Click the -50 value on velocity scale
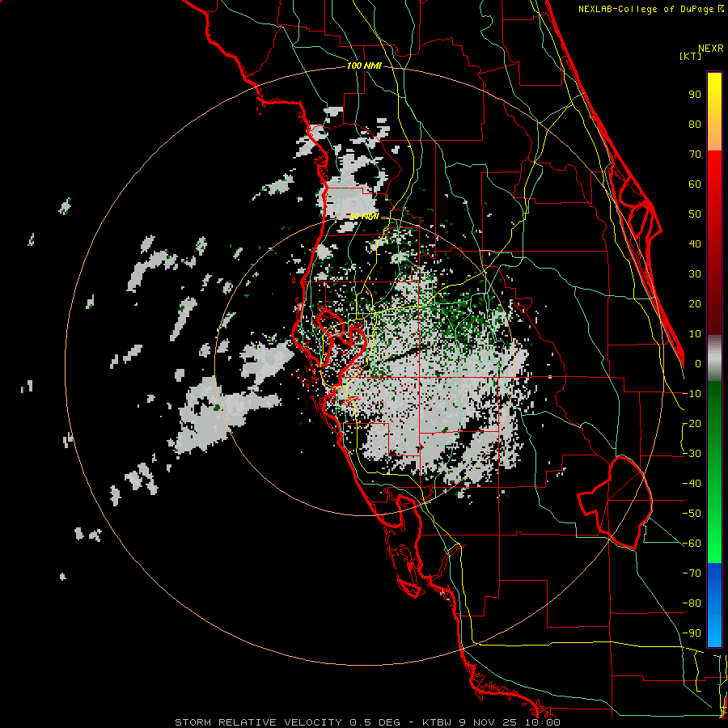 point(692,514)
